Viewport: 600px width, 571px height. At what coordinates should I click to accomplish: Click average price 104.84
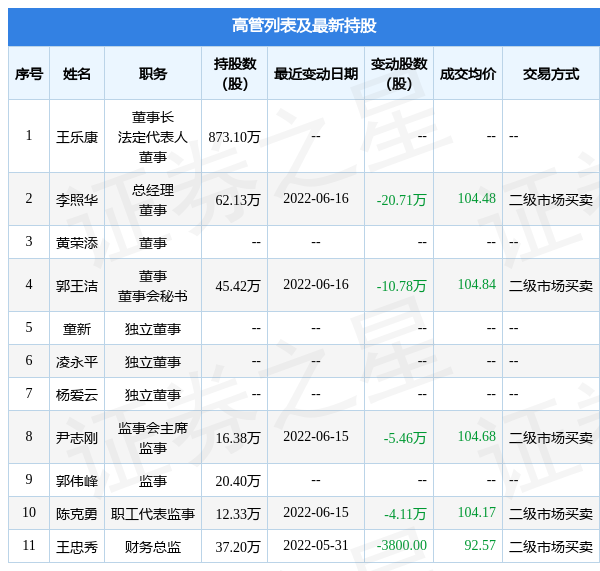coord(477,284)
